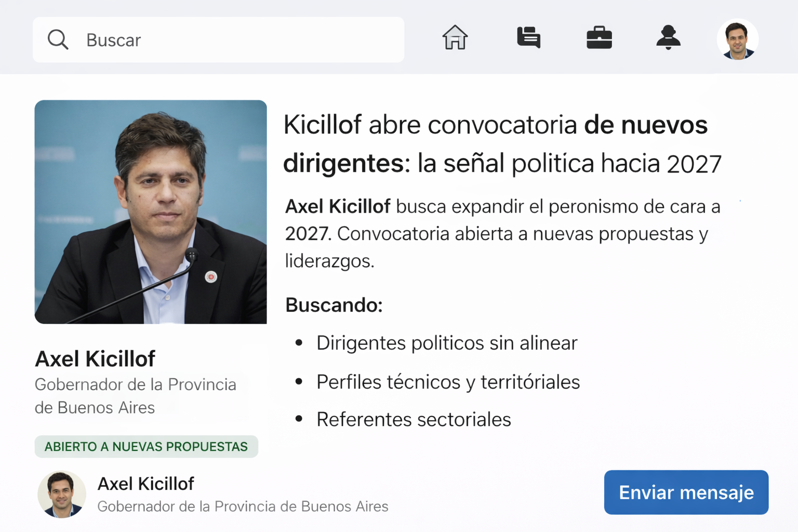Click the small author avatar at the bottom
The width and height of the screenshot is (798, 532).
tap(62, 494)
